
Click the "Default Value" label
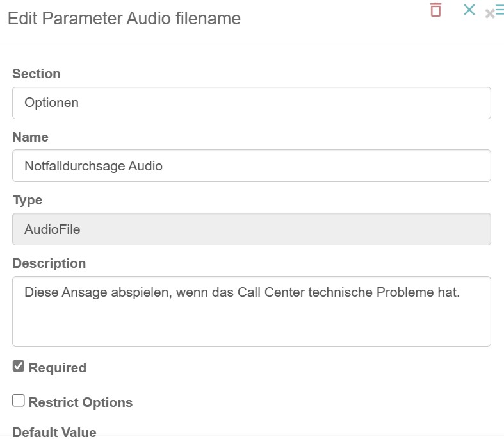pyautogui.click(x=54, y=432)
